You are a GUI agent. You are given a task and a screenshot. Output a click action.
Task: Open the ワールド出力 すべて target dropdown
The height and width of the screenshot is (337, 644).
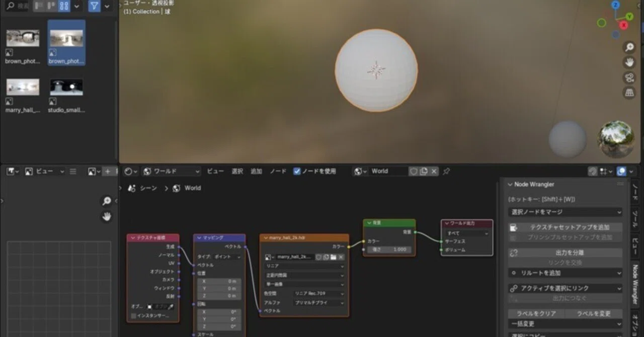[x=467, y=233]
